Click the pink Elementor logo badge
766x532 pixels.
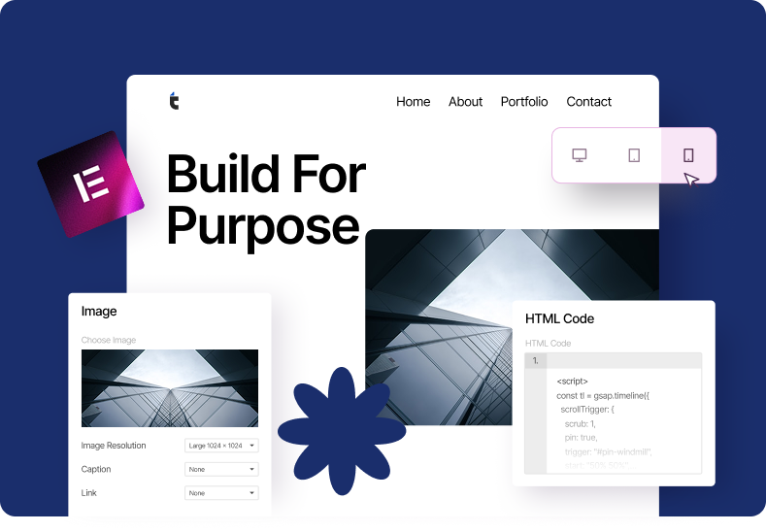pos(90,184)
